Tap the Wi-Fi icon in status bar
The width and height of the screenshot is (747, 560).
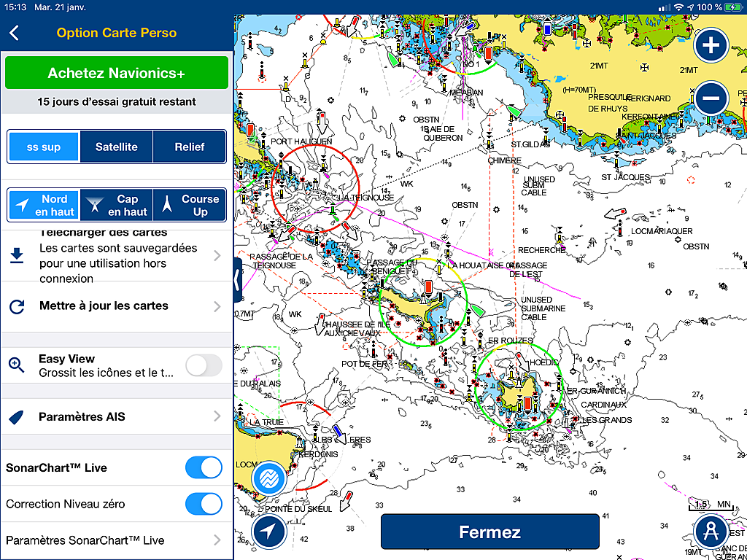pyautogui.click(x=678, y=7)
